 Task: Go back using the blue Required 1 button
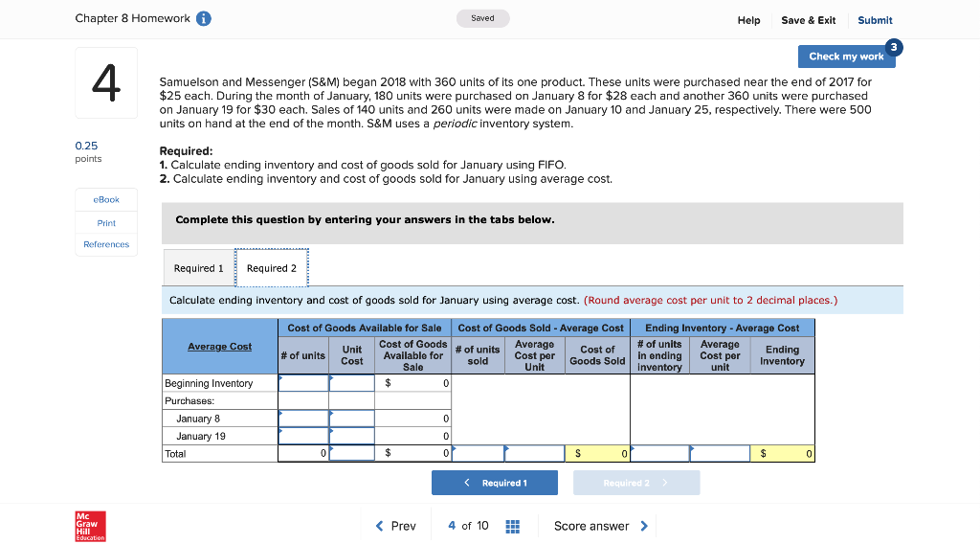tap(495, 483)
